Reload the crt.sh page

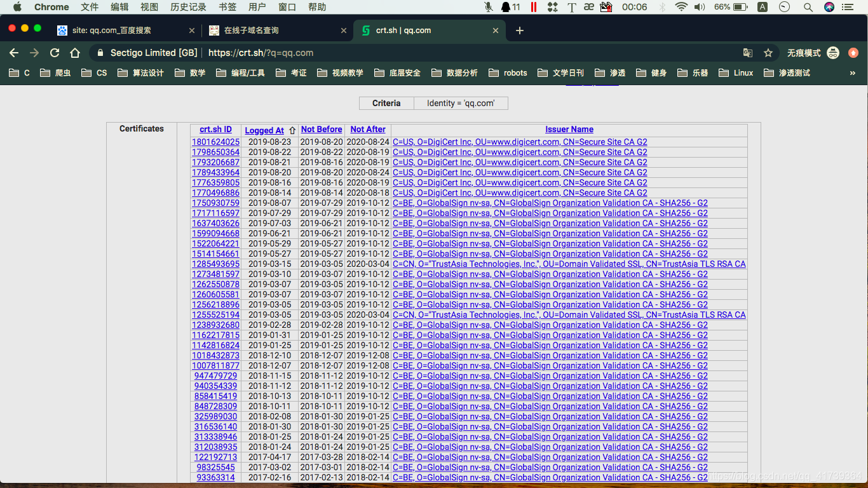55,53
